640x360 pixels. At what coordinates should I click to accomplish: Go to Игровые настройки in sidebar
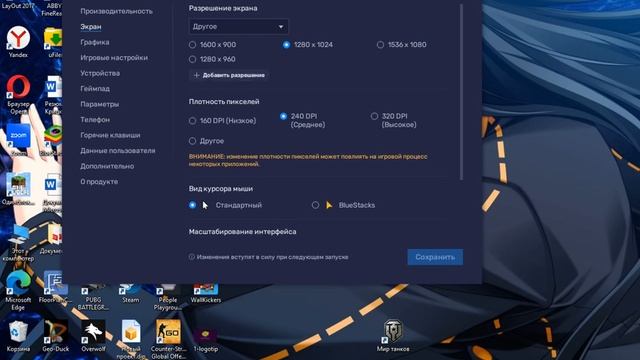click(x=114, y=58)
